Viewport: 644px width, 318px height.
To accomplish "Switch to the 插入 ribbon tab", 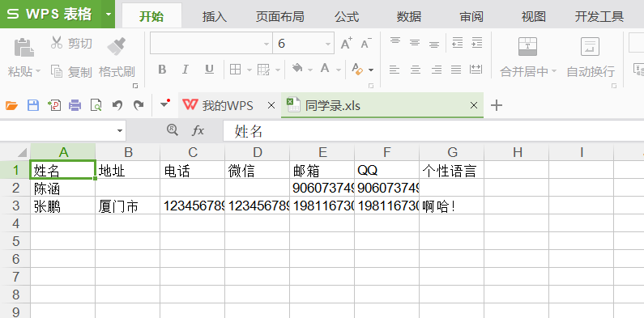I will [215, 16].
